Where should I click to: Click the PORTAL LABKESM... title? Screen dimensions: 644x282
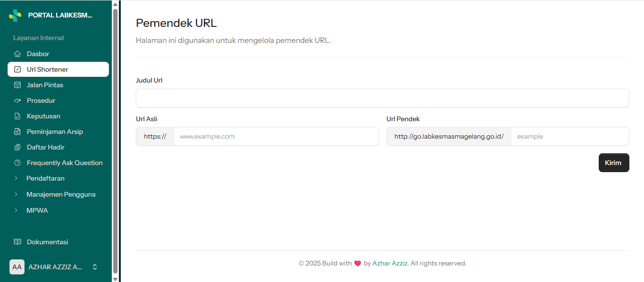pos(60,15)
